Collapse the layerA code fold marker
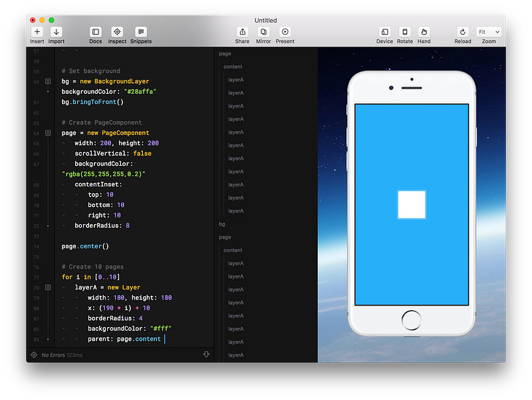532x400 pixels. tap(48, 288)
